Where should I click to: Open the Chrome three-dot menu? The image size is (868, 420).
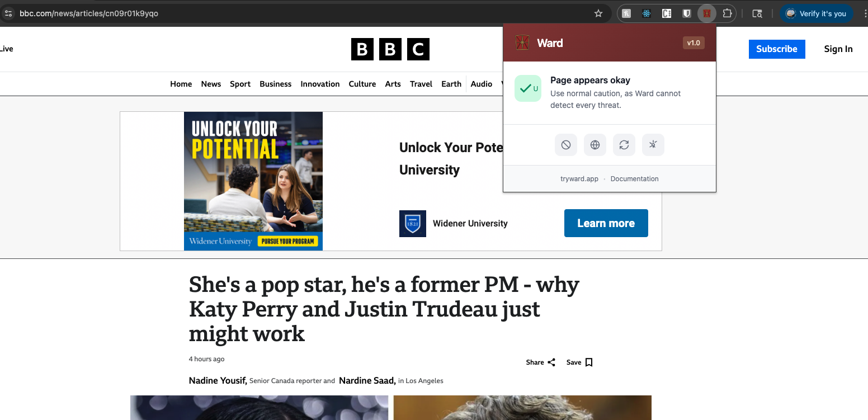coord(865,13)
